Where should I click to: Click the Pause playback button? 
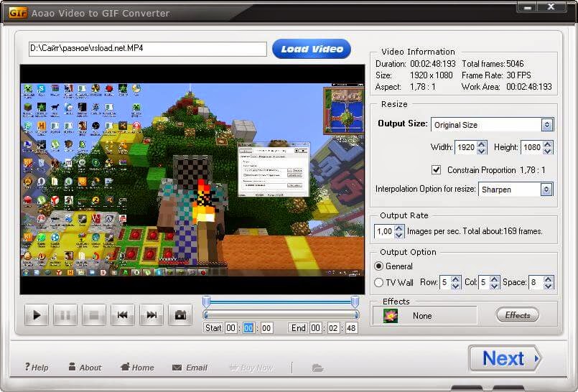pos(65,315)
